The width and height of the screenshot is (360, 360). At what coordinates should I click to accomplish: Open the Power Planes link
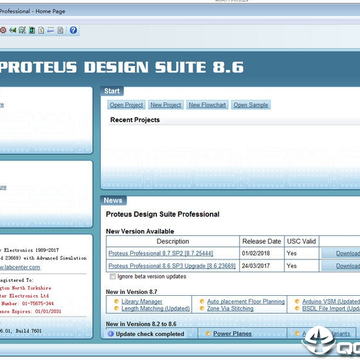click(x=232, y=334)
